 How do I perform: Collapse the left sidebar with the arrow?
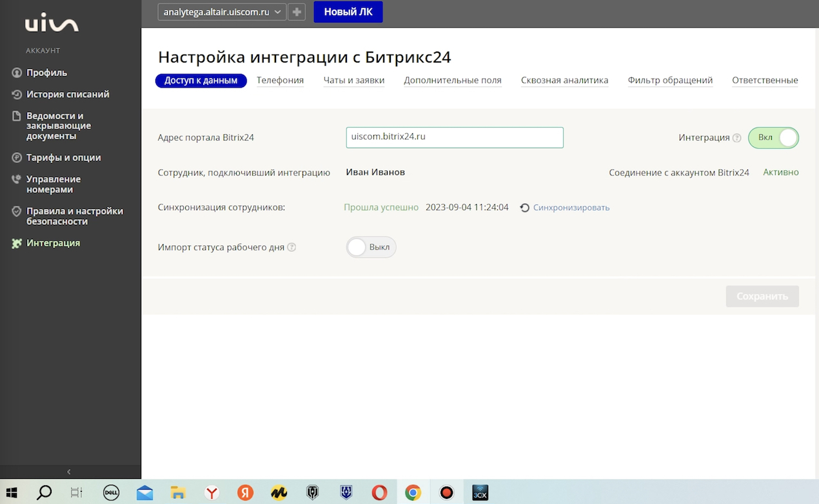point(69,472)
